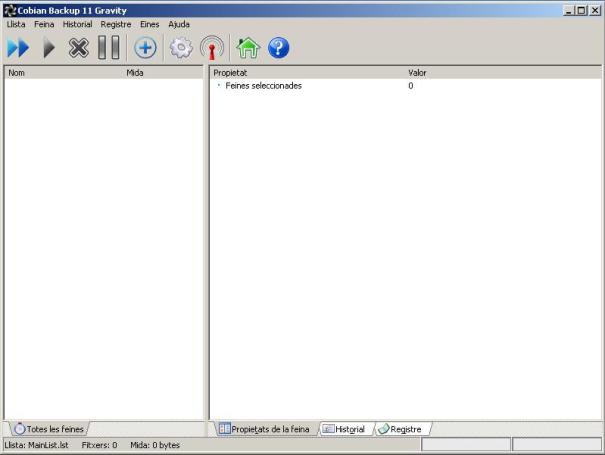Open home page with green house icon

248,48
